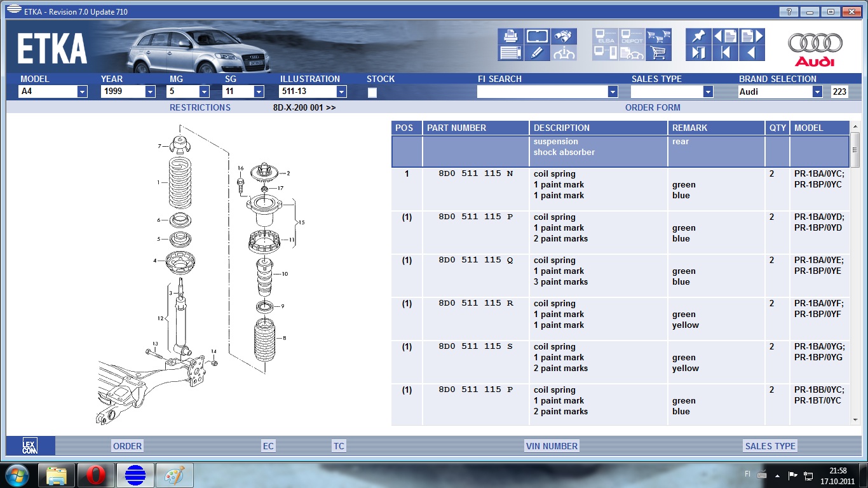Image resolution: width=868 pixels, height=488 pixels.
Task: Open the YEAR dropdown showing 1999
Action: 150,92
